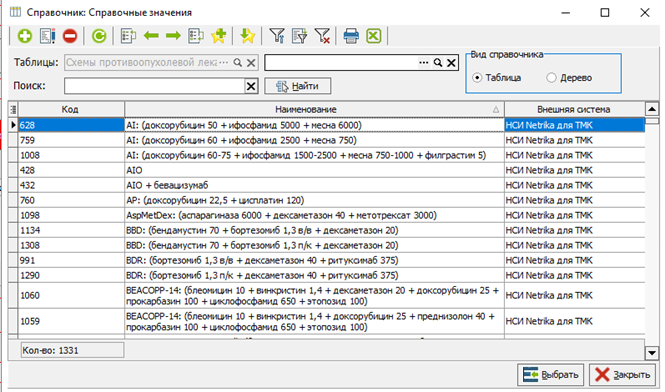This screenshot has width=665, height=392.
Task: Select the row with code 1134
Action: pos(327,230)
